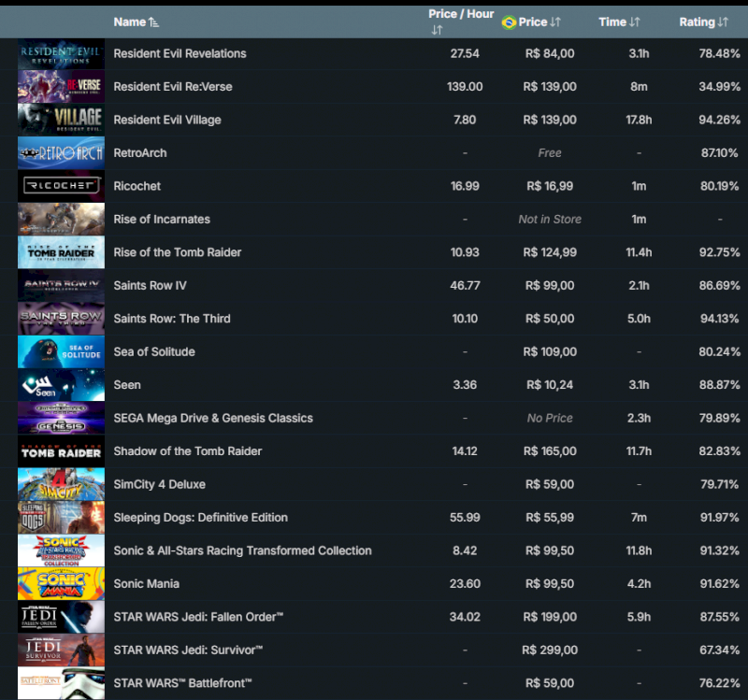Click the 67.34% rating for Jedi: Survivor

[x=719, y=650]
